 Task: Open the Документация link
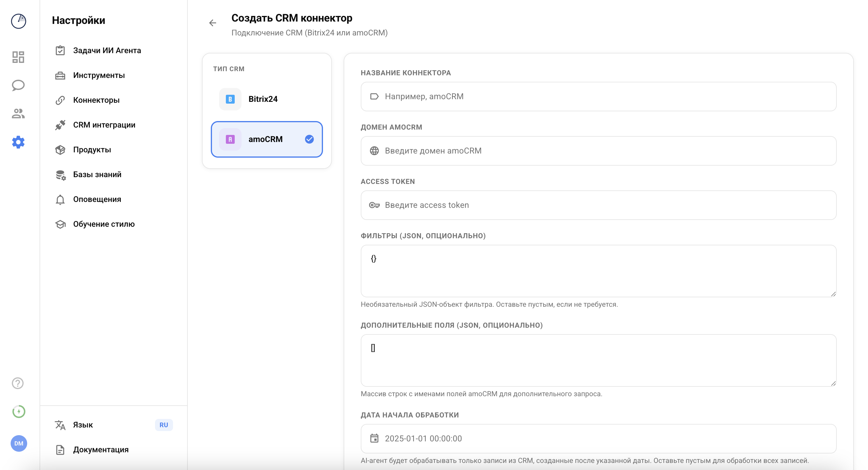pos(101,449)
